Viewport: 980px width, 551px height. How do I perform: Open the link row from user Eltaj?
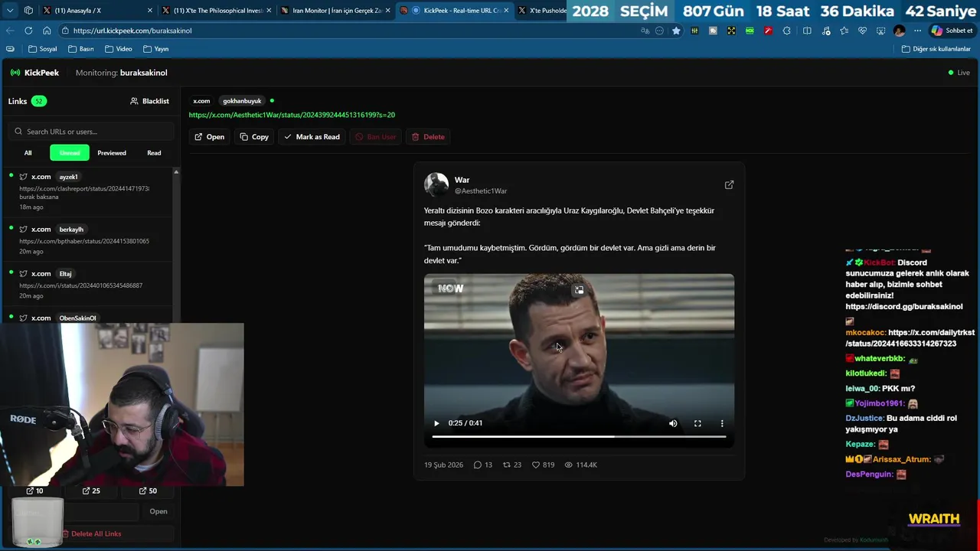[x=88, y=284]
